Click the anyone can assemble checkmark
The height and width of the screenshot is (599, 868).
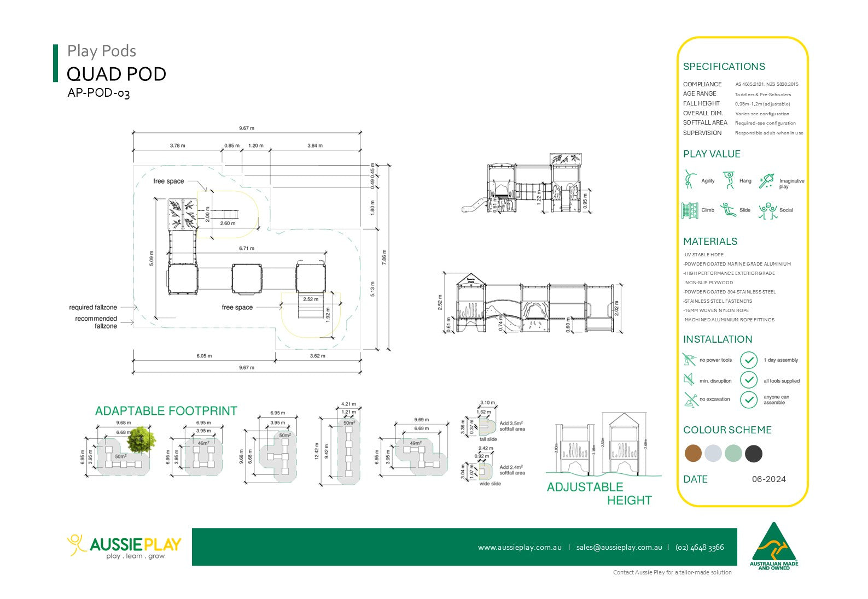749,400
